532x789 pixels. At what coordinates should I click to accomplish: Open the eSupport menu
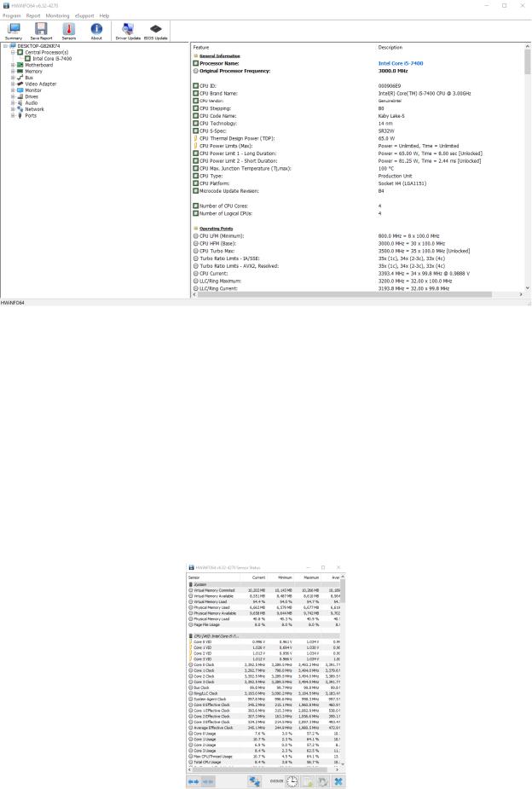point(84,15)
